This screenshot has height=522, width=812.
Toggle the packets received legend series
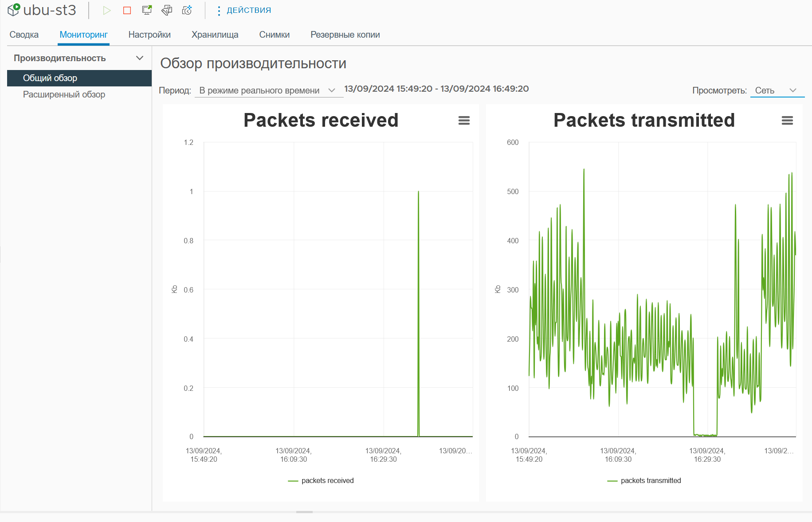tap(321, 481)
